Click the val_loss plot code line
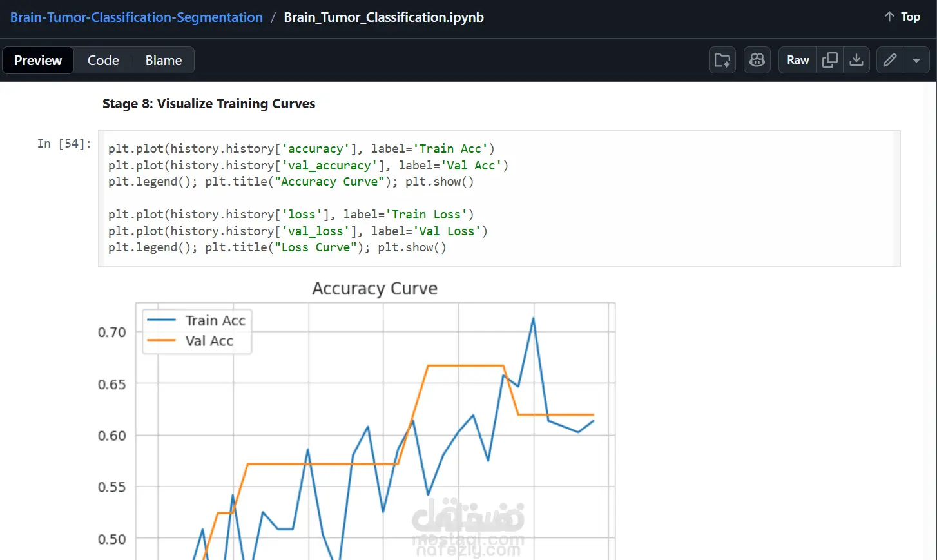 click(298, 231)
